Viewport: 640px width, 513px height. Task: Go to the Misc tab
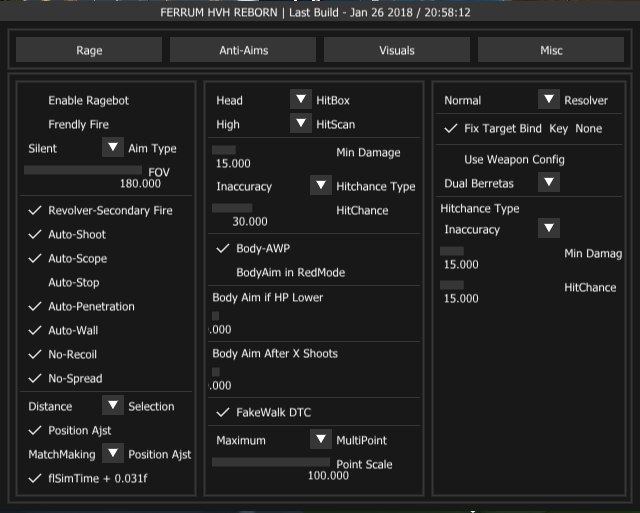551,50
